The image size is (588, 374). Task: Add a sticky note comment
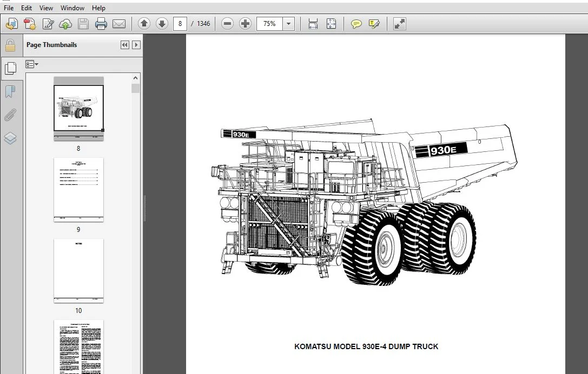pyautogui.click(x=356, y=24)
